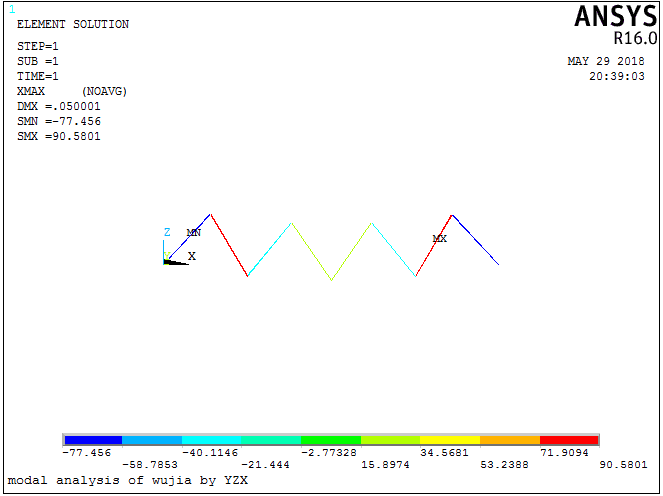Click the ELEMENT SOLUTION heading text

click(x=73, y=24)
